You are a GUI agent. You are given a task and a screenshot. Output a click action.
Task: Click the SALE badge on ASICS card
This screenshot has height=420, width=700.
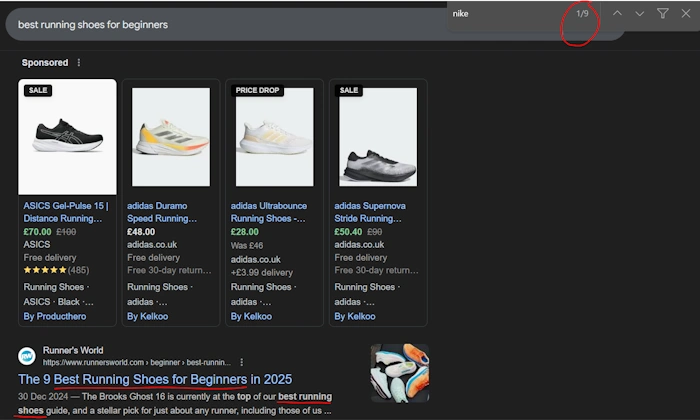point(38,90)
